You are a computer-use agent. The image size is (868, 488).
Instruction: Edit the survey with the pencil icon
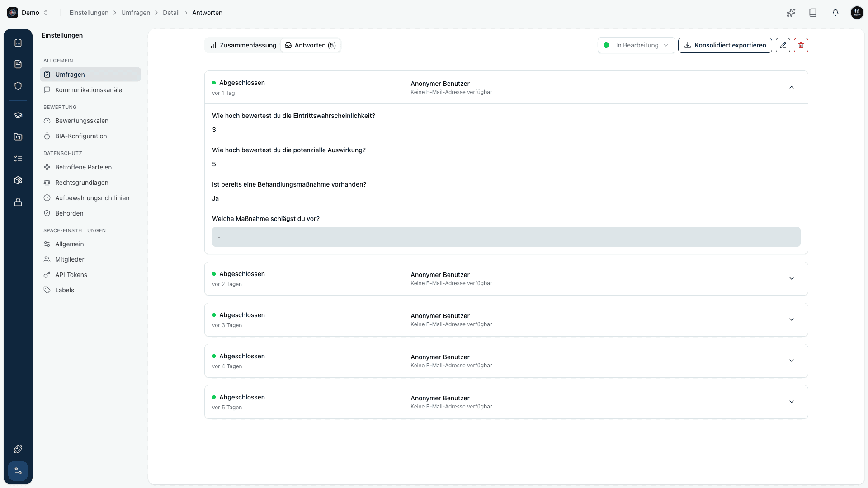click(783, 45)
